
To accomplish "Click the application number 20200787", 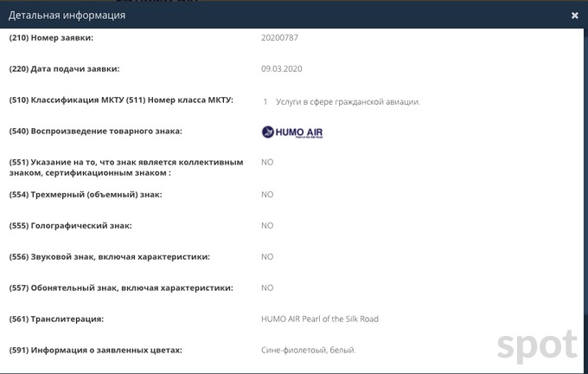I will click(x=279, y=38).
